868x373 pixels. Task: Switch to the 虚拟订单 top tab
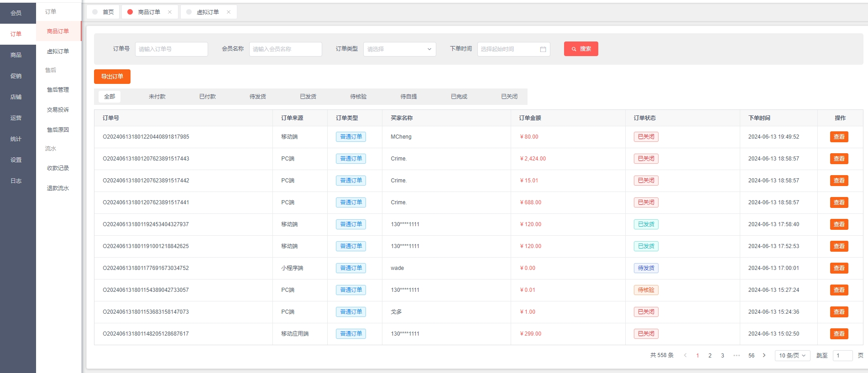pos(208,12)
